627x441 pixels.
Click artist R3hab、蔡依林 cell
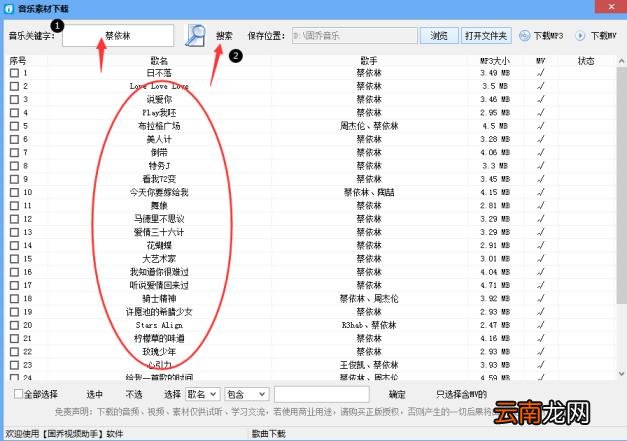(x=369, y=325)
